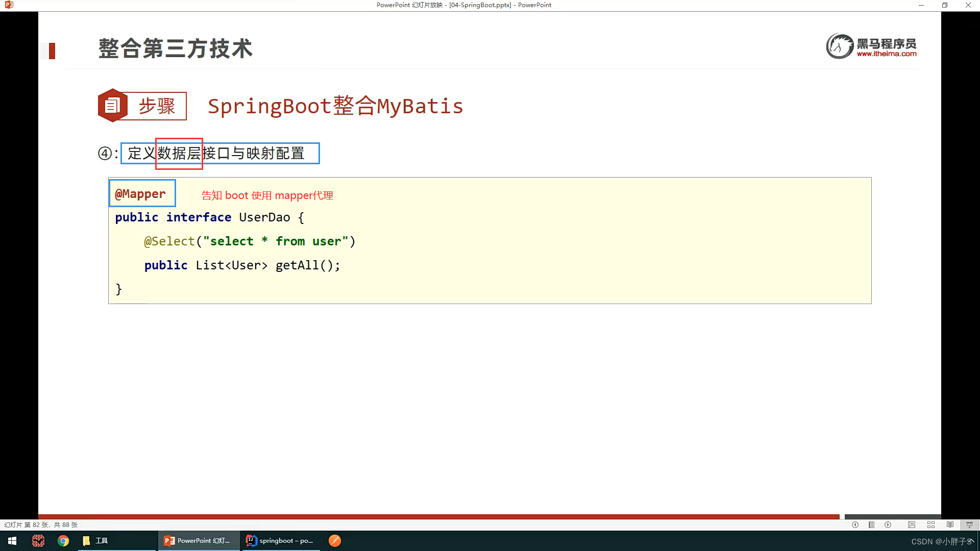Switch to PowerPoint 幻灯 taskbar window
980x551 pixels.
[x=198, y=541]
